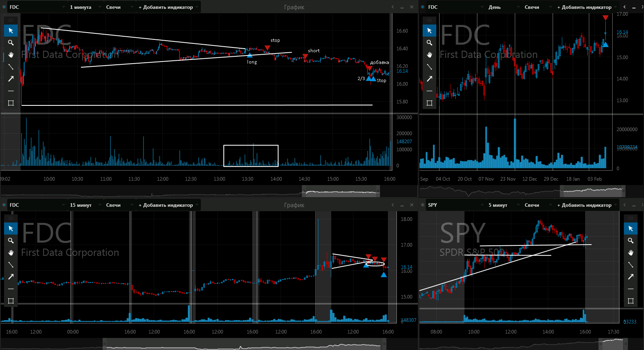Select cursor tool in SPY chart
The height and width of the screenshot is (350, 644).
(631, 229)
